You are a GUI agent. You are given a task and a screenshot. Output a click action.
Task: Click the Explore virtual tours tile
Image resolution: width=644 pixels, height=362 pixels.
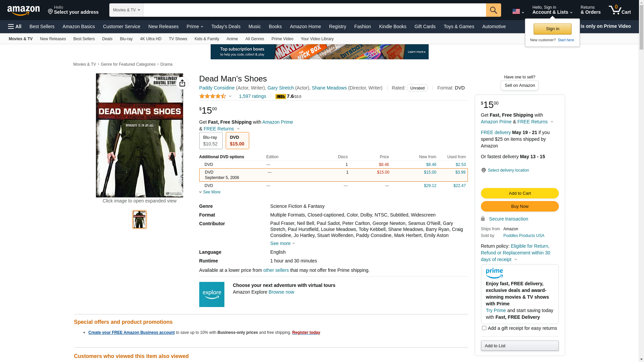coord(212,294)
